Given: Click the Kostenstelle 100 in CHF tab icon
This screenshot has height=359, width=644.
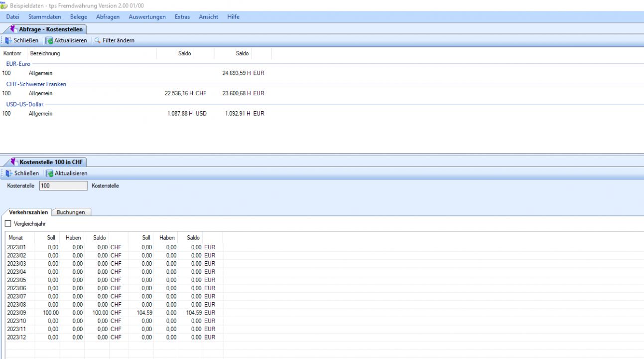Looking at the screenshot, I should pos(14,162).
